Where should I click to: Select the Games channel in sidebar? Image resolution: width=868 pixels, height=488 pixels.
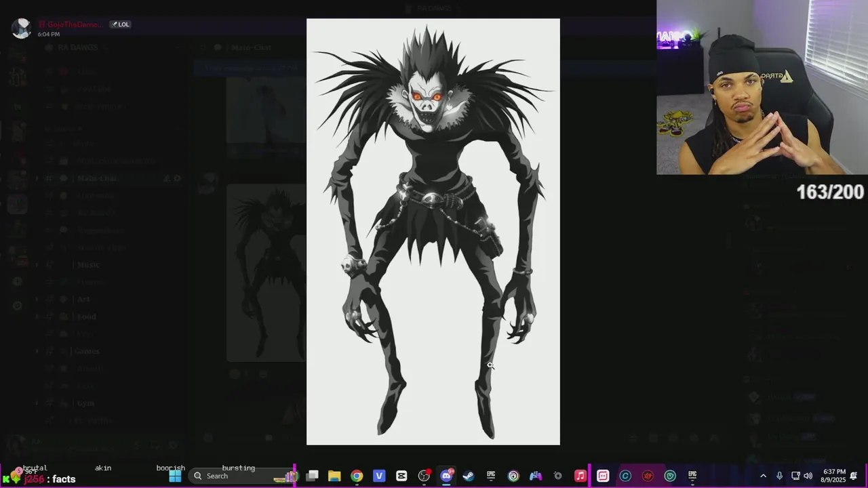pos(87,351)
